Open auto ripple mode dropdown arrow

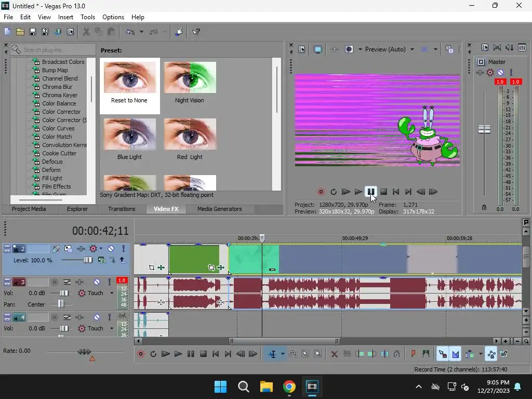[481, 354]
